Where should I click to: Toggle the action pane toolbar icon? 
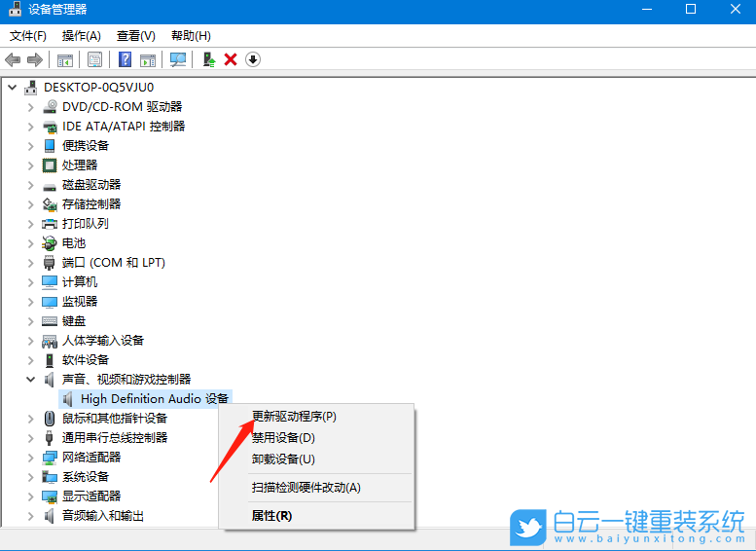(x=148, y=59)
